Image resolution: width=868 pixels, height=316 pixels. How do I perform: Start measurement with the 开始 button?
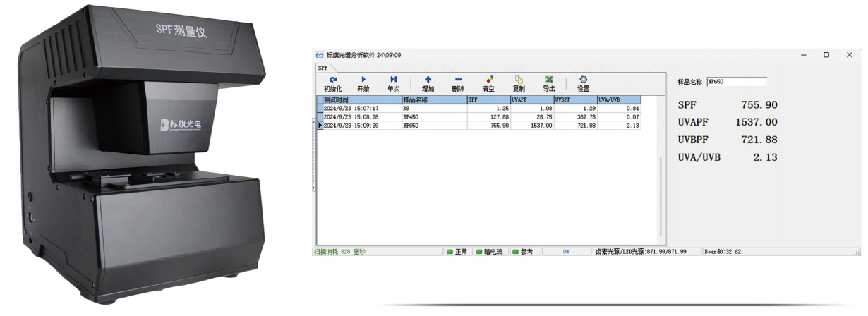point(363,84)
